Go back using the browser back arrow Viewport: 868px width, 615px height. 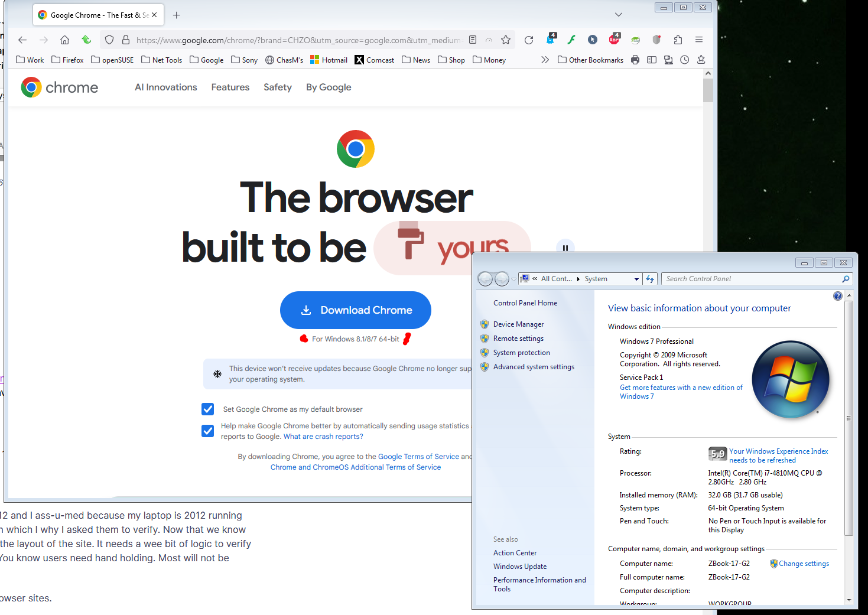point(22,40)
